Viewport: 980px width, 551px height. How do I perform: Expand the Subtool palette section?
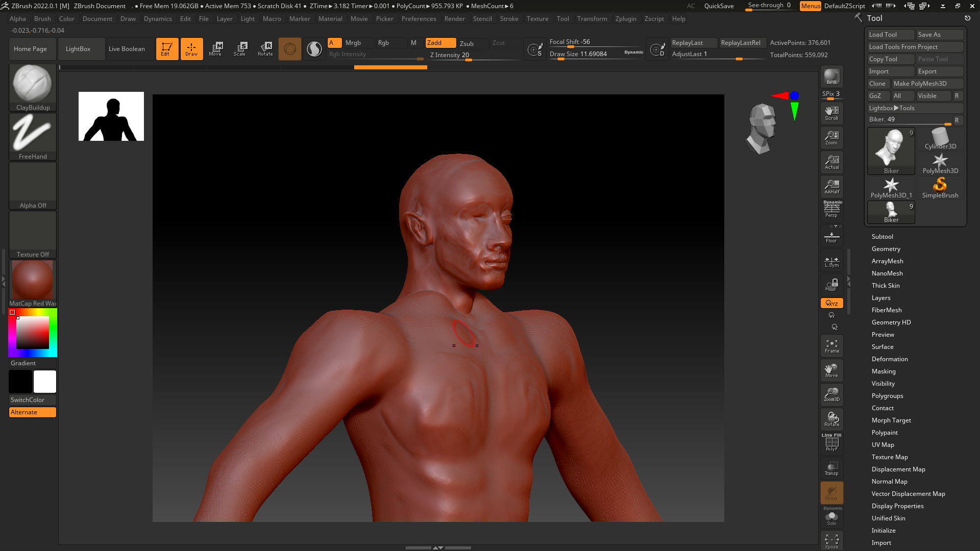[x=882, y=237]
